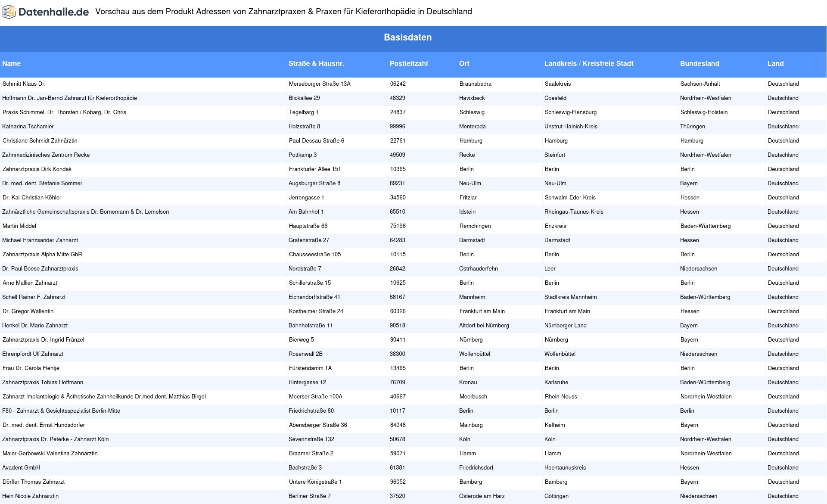Select the Schmitt Klaus Dr. name cell
Image resolution: width=827 pixels, height=504 pixels.
point(24,84)
